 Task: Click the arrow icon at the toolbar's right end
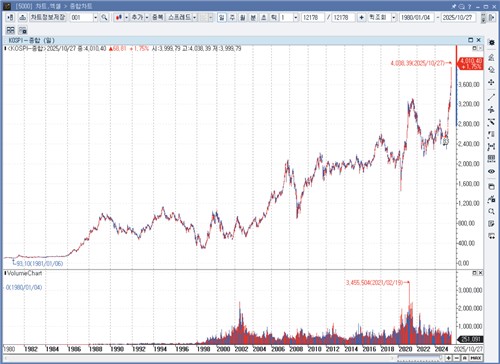point(491,17)
